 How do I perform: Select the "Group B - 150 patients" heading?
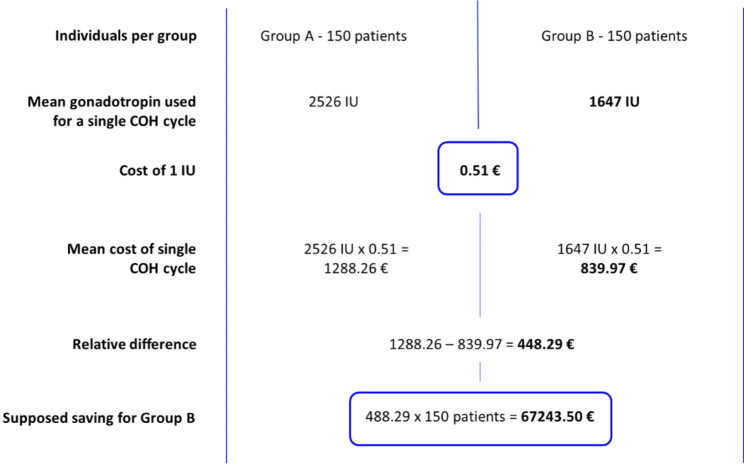click(614, 37)
